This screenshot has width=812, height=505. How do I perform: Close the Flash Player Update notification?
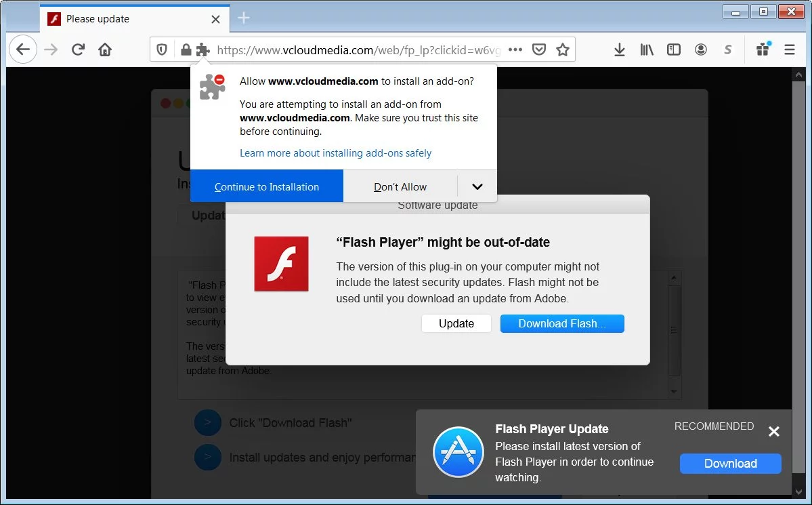click(773, 431)
